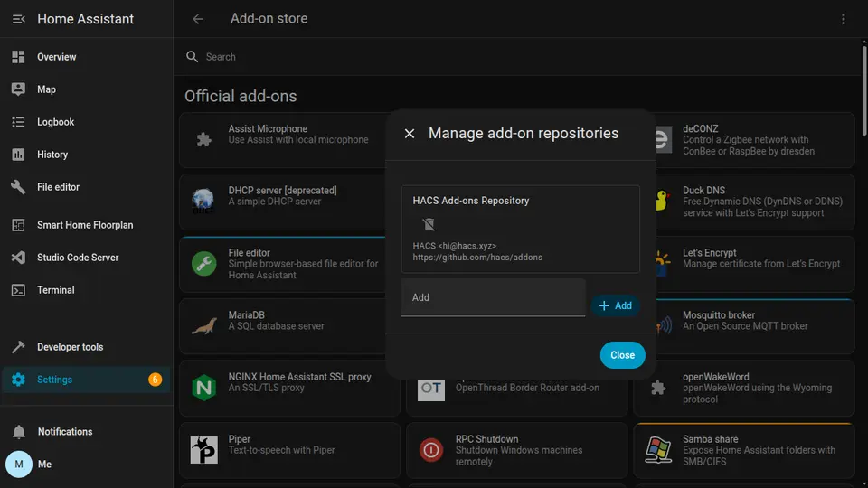Screen dimensions: 868x488
Task: Go back using the arrow icon
Action: pos(198,19)
